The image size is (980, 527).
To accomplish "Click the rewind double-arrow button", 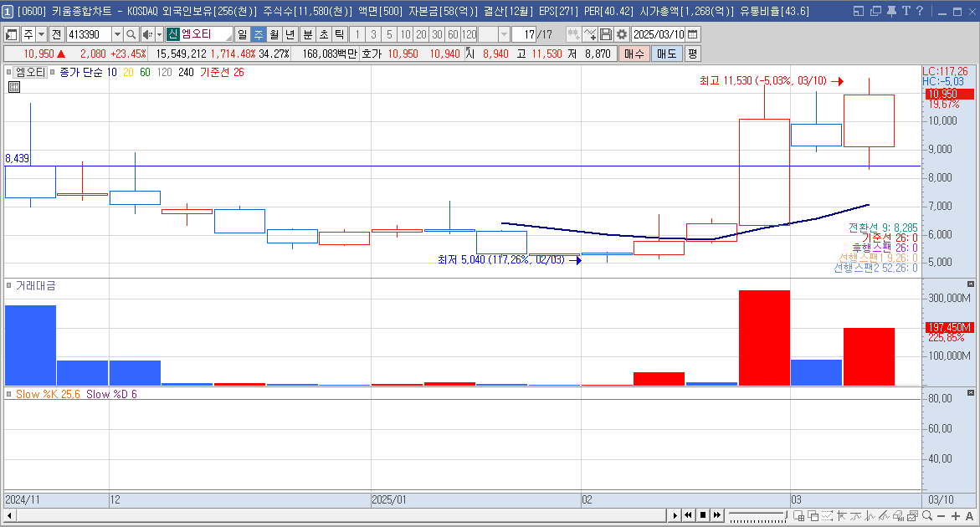I will [688, 516].
